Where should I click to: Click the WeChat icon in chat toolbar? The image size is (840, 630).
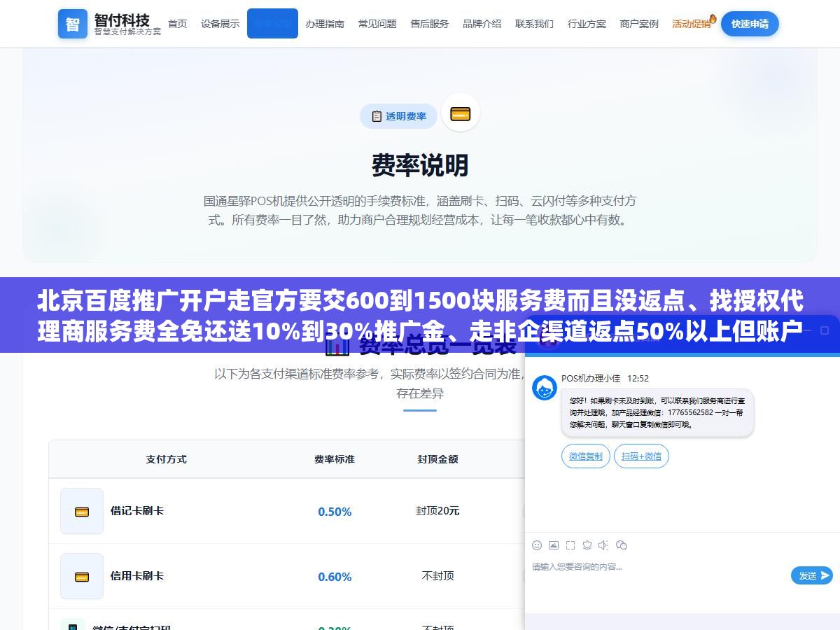click(x=622, y=545)
